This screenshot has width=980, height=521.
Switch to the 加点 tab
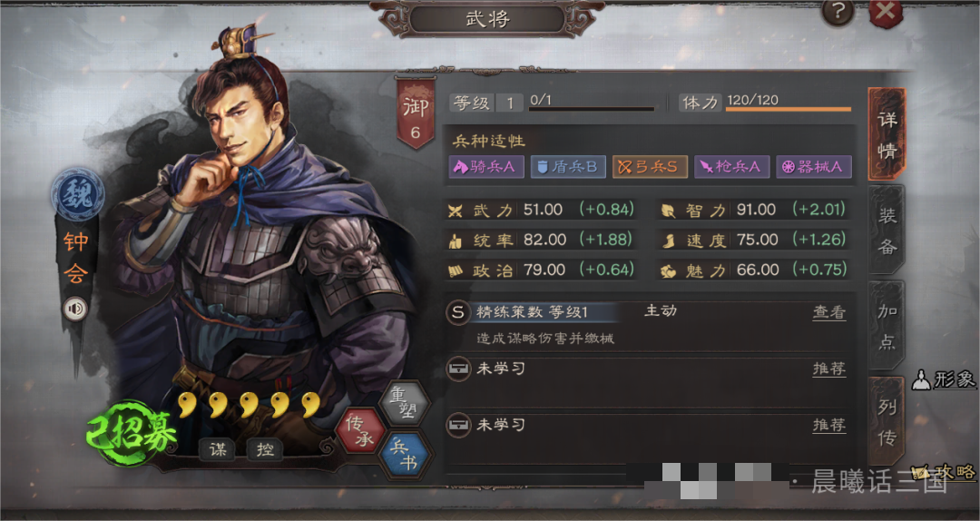(887, 326)
